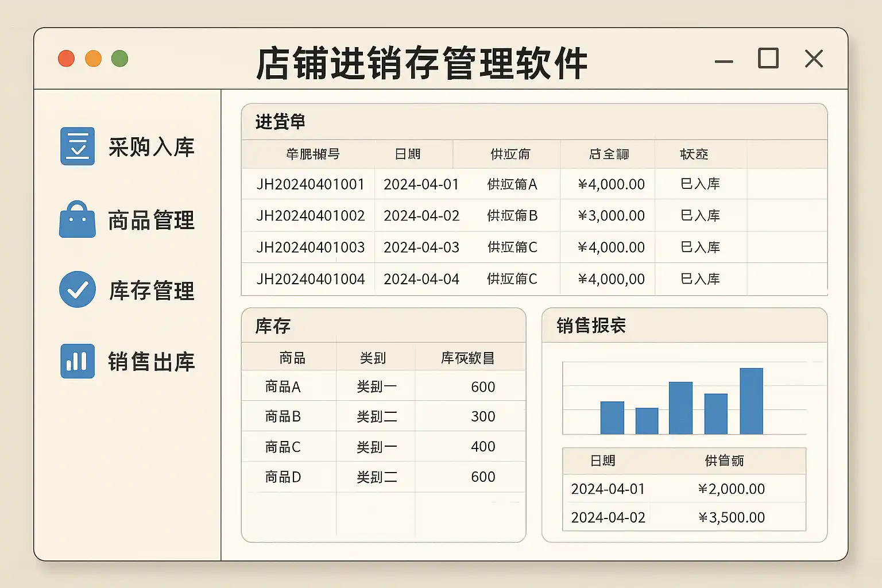Viewport: 882px width, 588px height.
Task: Click the 库存管理 checkmark circle icon
Action: coord(78,289)
